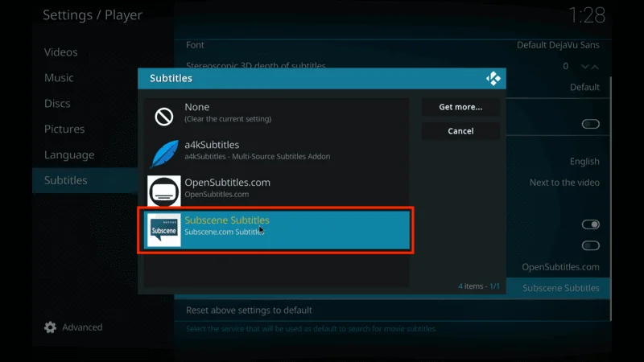Click the OpenSubtitles.com service value in background
The height and width of the screenshot is (362, 644).
click(560, 267)
